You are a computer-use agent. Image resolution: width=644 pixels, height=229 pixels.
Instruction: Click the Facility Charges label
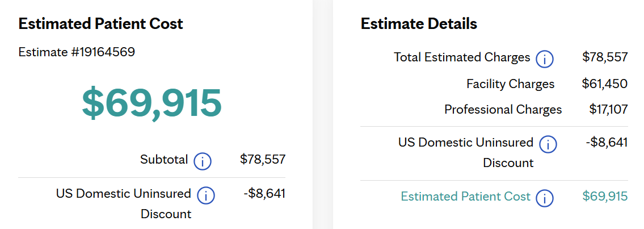pos(510,84)
